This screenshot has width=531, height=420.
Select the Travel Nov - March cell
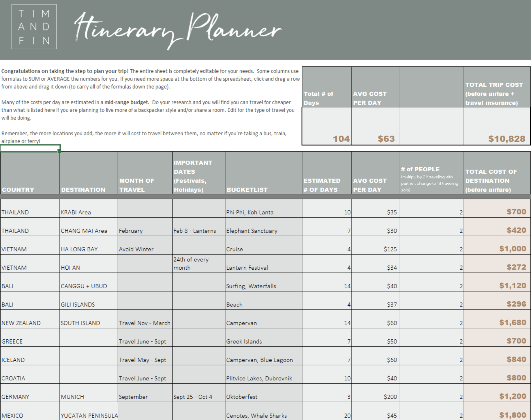point(145,319)
